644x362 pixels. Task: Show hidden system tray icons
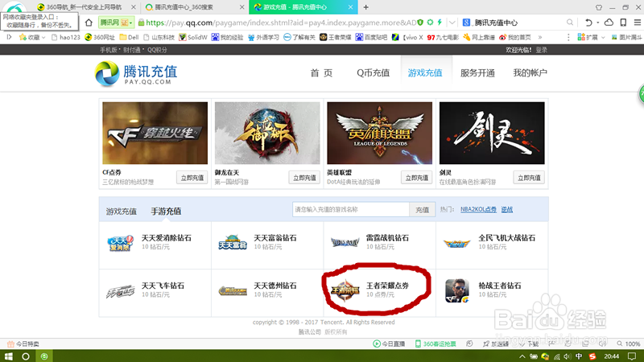pyautogui.click(x=522, y=356)
